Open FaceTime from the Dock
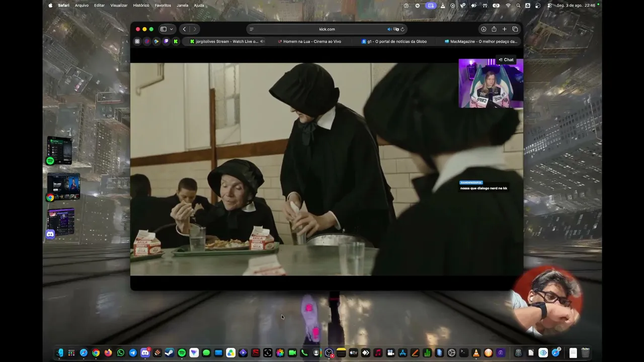 click(x=292, y=353)
